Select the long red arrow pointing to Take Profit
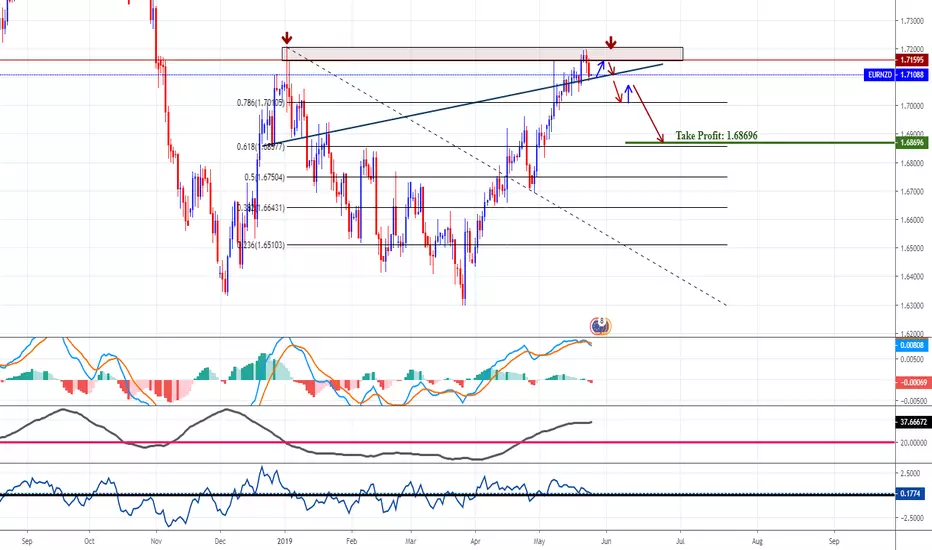The image size is (932, 550). 648,114
